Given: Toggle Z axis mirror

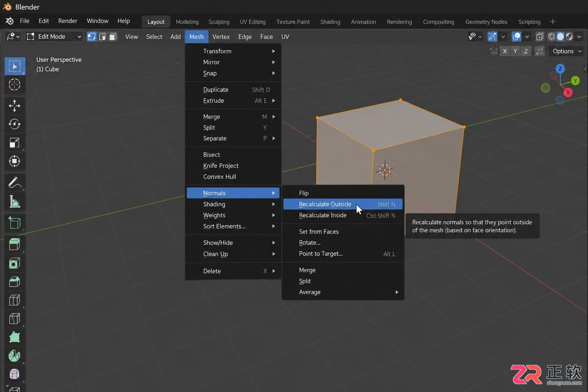Looking at the screenshot, I should 526,51.
